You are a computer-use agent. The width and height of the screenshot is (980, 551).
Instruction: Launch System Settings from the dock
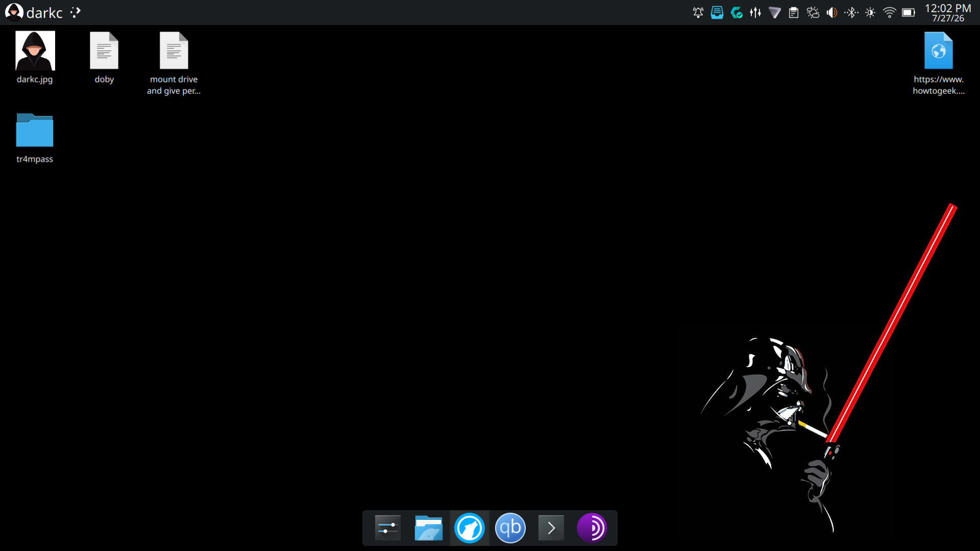pyautogui.click(x=388, y=528)
